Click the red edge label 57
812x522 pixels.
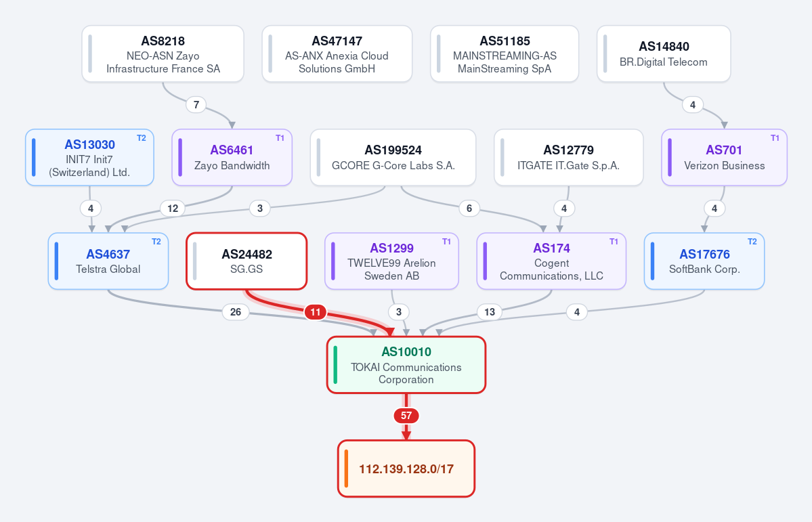pos(406,415)
